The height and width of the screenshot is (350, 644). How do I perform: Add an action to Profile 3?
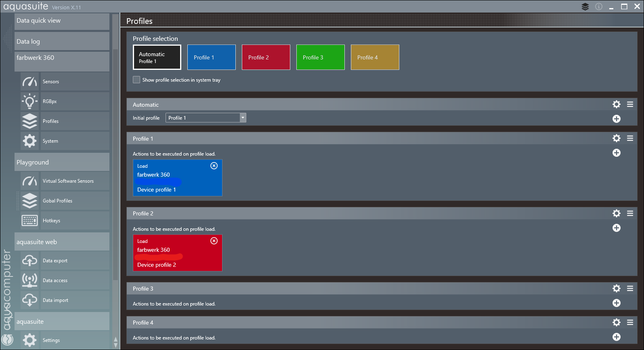click(x=617, y=303)
